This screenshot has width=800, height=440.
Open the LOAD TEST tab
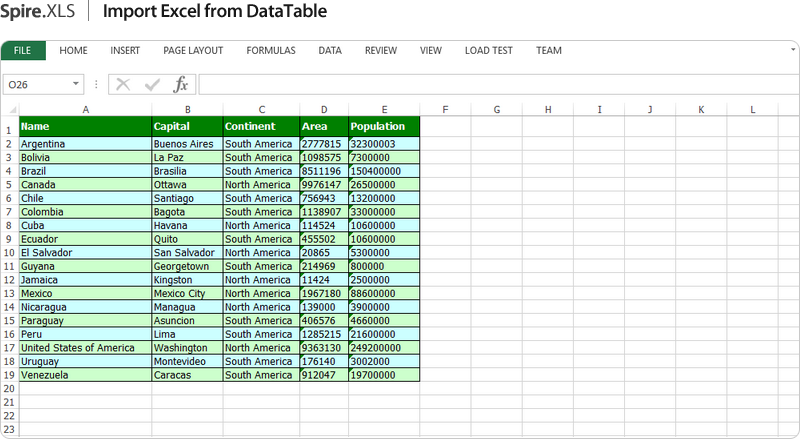click(x=488, y=51)
